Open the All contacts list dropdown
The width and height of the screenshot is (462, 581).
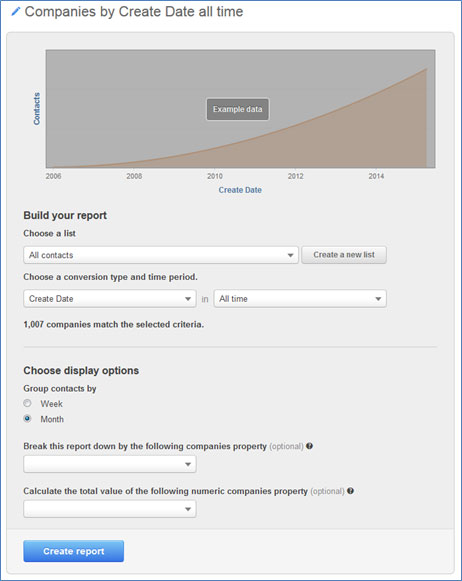tap(161, 255)
